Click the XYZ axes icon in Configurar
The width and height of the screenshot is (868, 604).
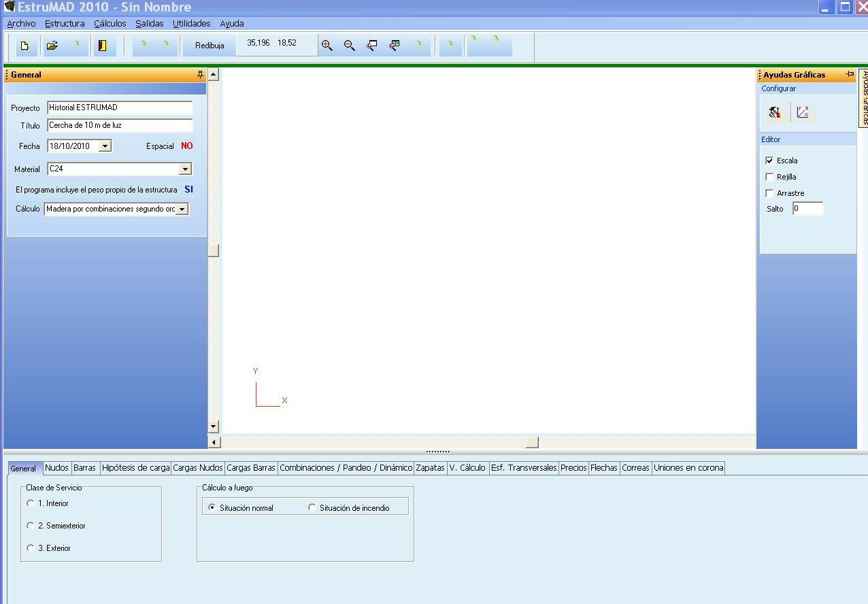(803, 113)
